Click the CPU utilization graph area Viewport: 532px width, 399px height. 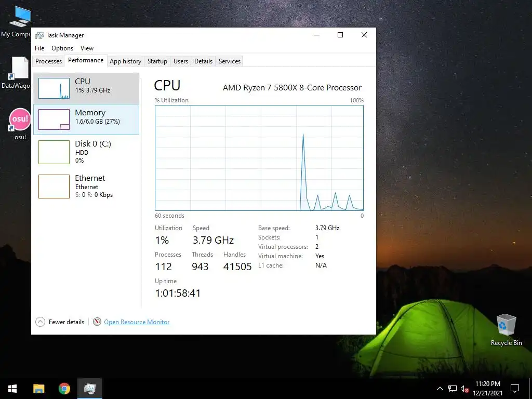coord(259,158)
